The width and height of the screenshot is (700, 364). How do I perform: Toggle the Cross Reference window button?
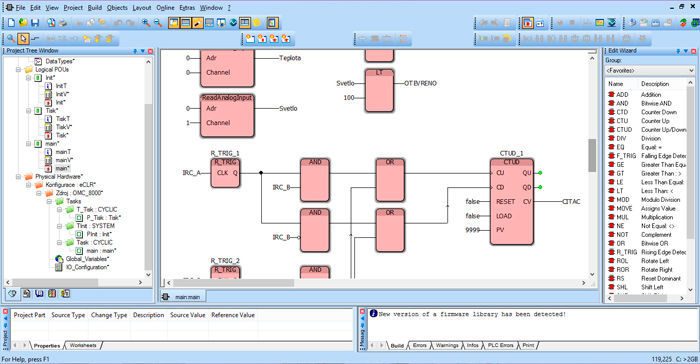[209, 23]
